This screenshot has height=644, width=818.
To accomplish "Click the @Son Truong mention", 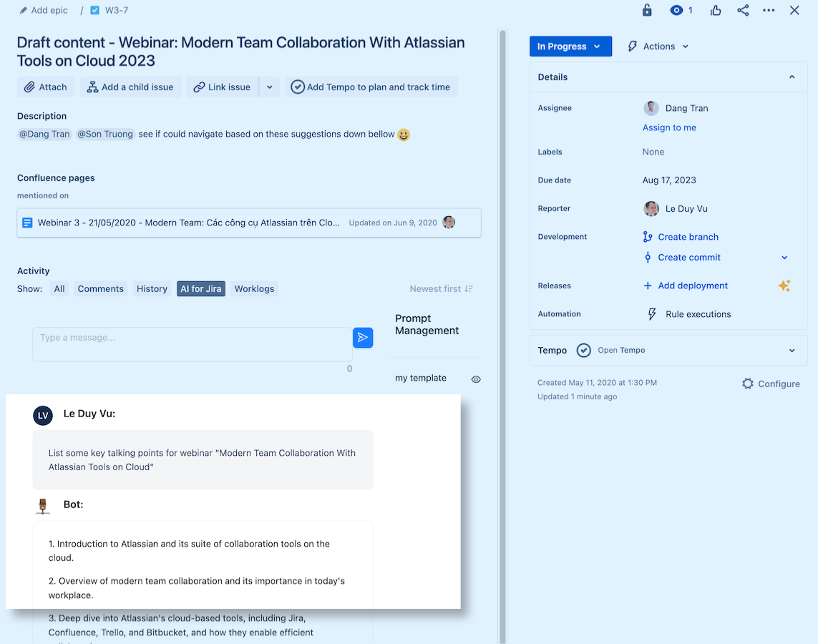I will 105,134.
